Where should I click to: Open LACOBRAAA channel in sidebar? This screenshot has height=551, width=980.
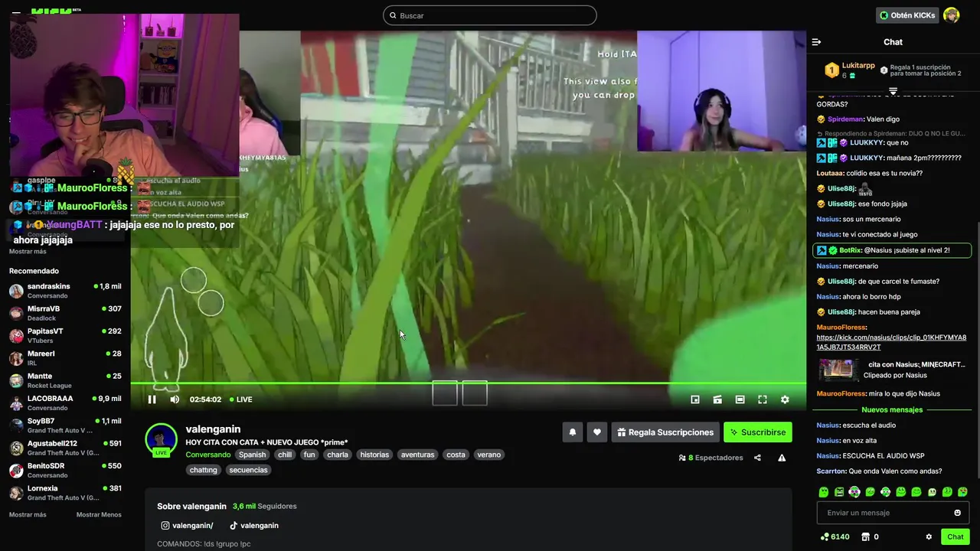[x=65, y=403]
